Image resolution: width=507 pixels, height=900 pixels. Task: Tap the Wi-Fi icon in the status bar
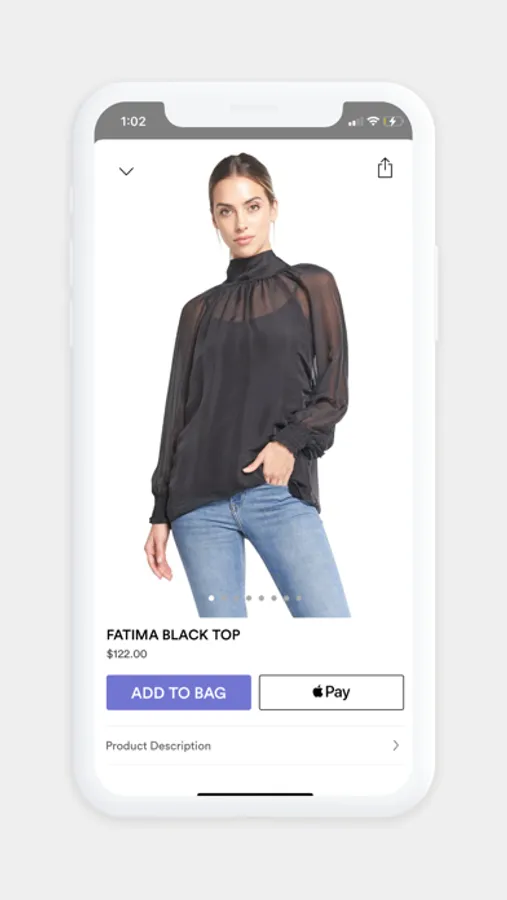(x=373, y=121)
